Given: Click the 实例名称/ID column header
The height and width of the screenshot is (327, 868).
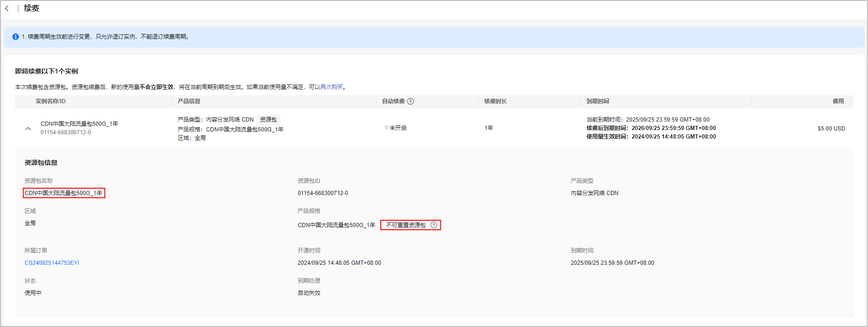Looking at the screenshot, I should coord(51,101).
